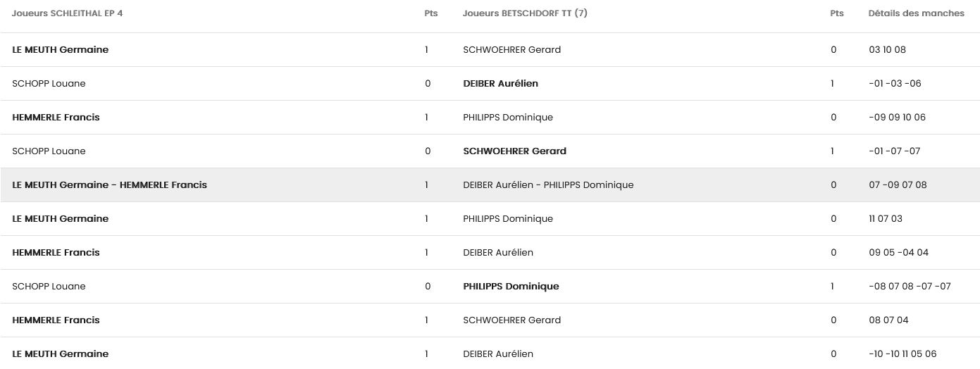Image resolution: width=980 pixels, height=369 pixels.
Task: Click the bolded winner name "SCHWOEHRER Gerard"
Action: pyautogui.click(x=514, y=151)
